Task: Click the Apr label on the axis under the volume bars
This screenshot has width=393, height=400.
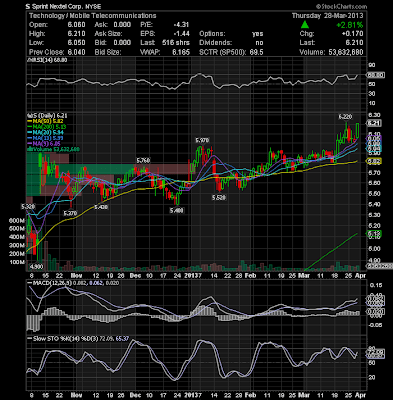Action: point(361,276)
